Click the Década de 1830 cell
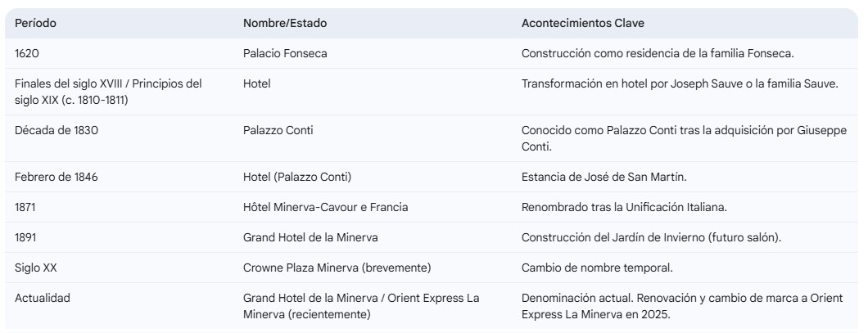This screenshot has height=333, width=868. (57, 131)
